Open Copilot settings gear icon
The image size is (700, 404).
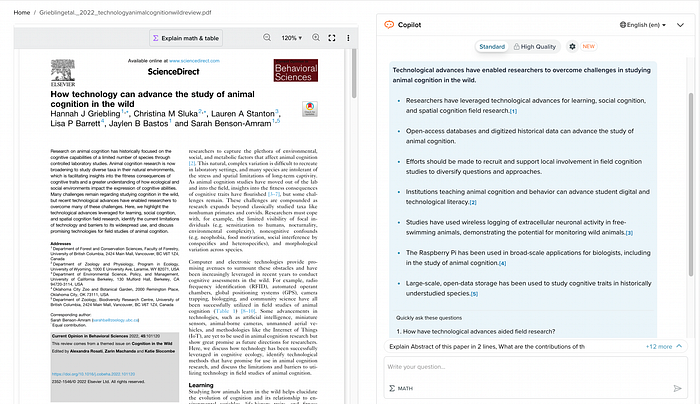(x=573, y=47)
